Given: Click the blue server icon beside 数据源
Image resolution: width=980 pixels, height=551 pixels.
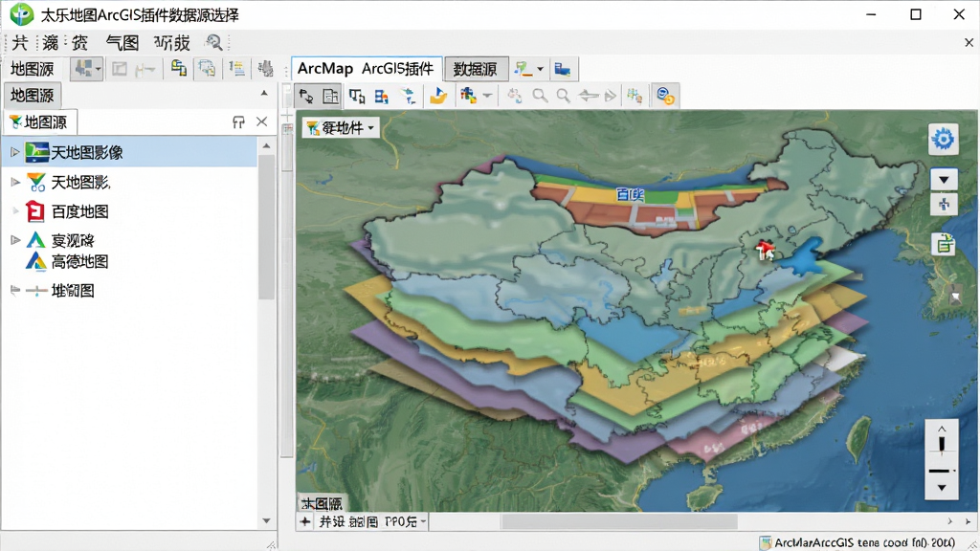Looking at the screenshot, I should (x=562, y=69).
